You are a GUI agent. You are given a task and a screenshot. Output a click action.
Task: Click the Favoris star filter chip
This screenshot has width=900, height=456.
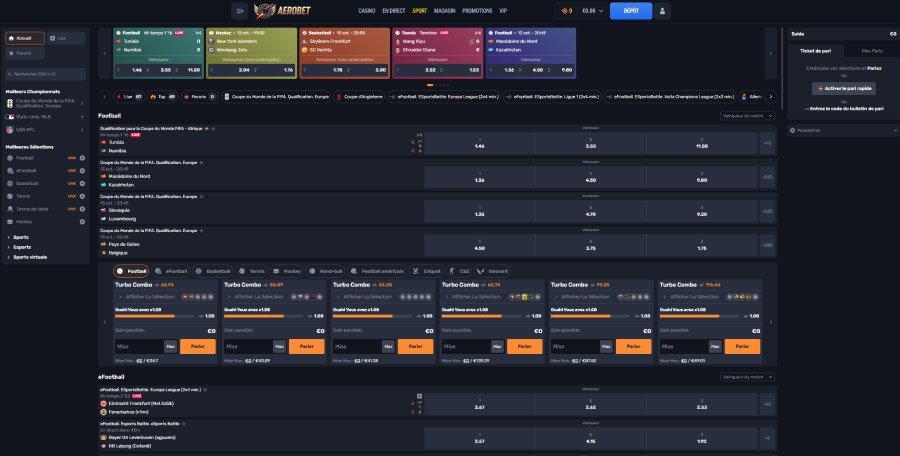click(x=198, y=97)
